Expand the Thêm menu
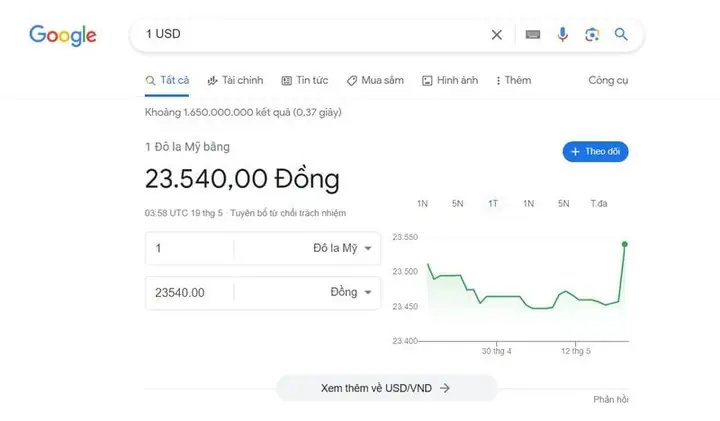This screenshot has width=720, height=421. [514, 80]
